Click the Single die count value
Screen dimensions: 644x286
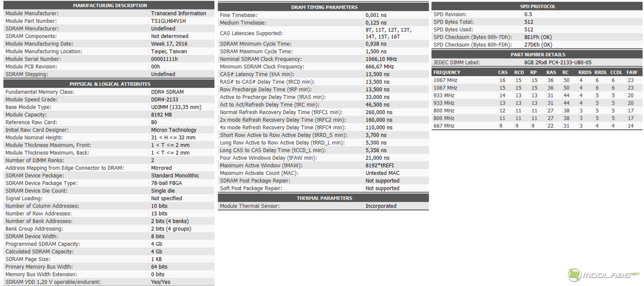(163, 191)
